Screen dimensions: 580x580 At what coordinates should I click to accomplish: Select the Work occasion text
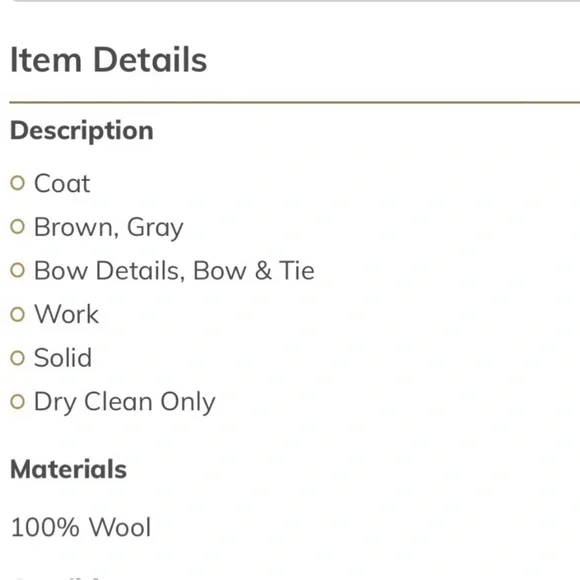tap(67, 314)
